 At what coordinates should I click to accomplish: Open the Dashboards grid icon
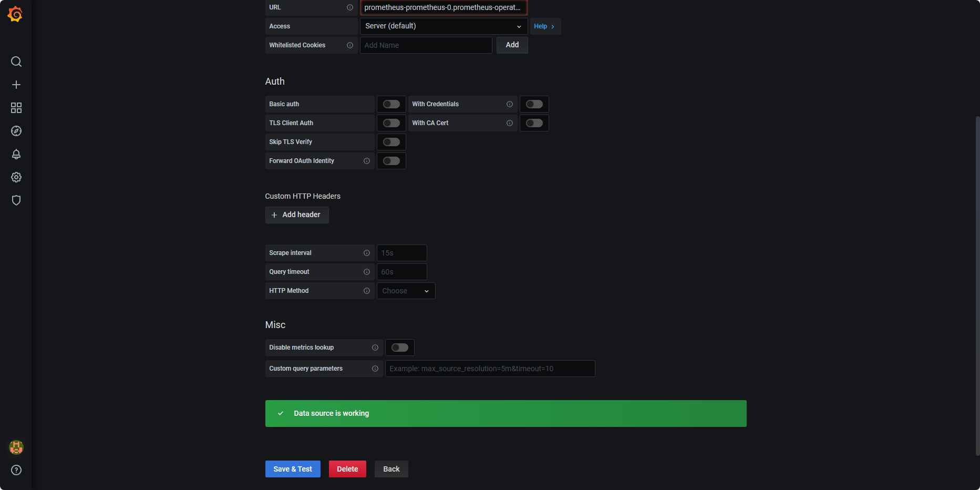tap(16, 108)
